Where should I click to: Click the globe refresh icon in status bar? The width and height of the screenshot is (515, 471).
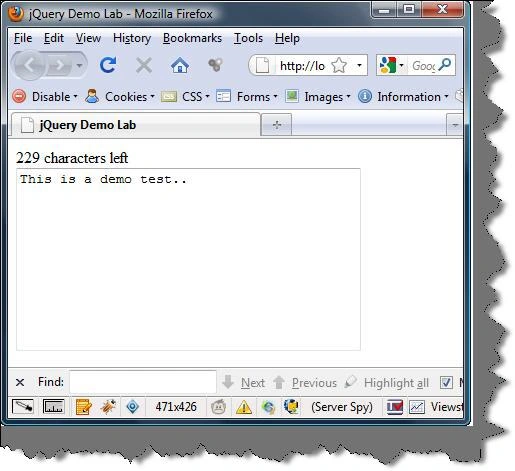(x=268, y=407)
